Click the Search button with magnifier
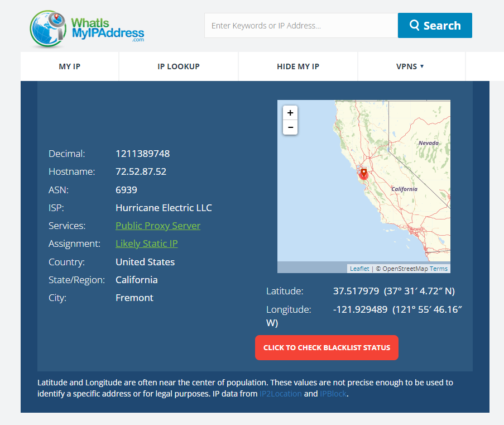Viewport: 504px width, 425px height. click(x=435, y=26)
